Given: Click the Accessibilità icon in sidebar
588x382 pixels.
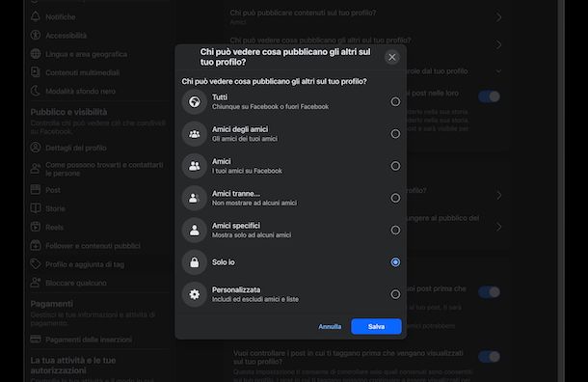Looking at the screenshot, I should (36, 36).
